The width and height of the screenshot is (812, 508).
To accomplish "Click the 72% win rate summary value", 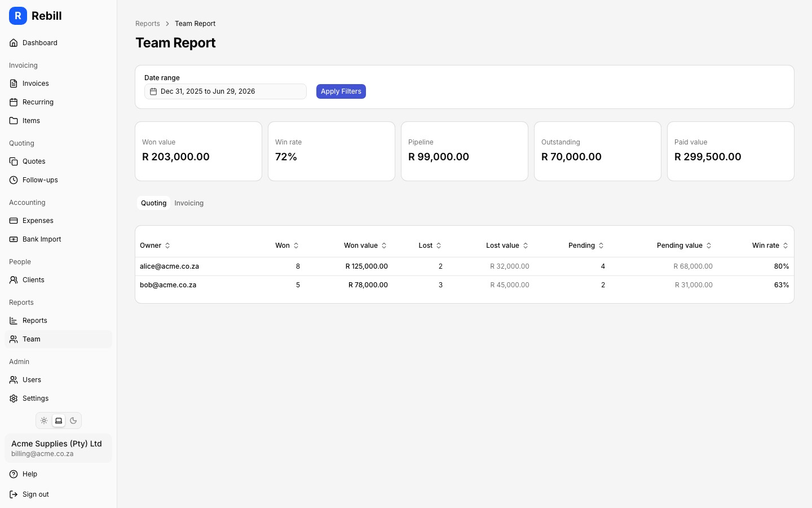I will point(286,157).
